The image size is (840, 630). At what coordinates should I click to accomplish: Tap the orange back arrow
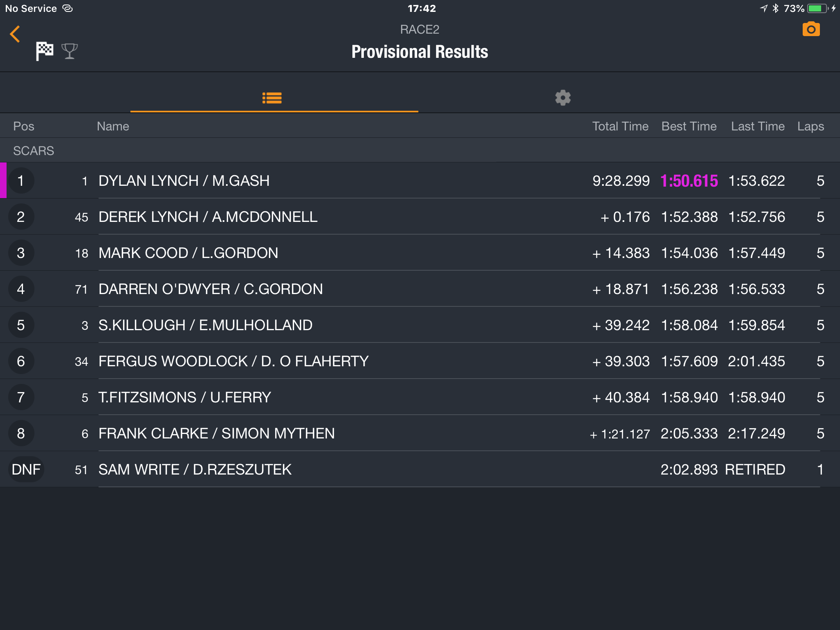[x=15, y=34]
